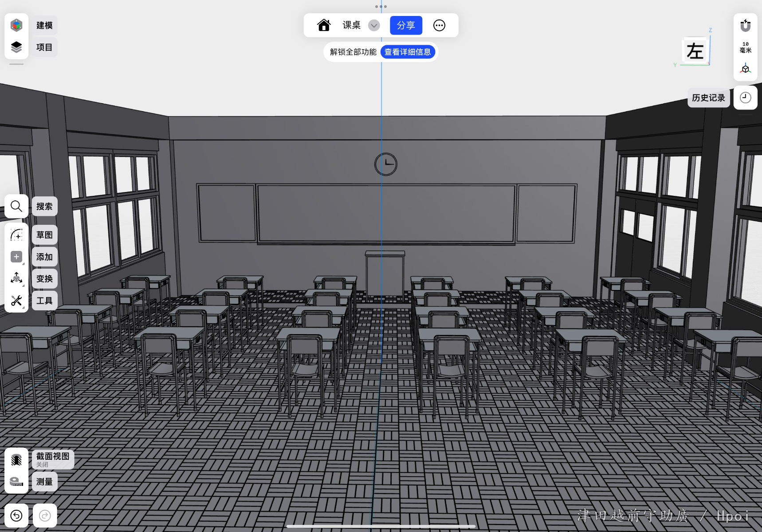Expand the History clock panel
The image size is (762, 532).
tap(745, 98)
